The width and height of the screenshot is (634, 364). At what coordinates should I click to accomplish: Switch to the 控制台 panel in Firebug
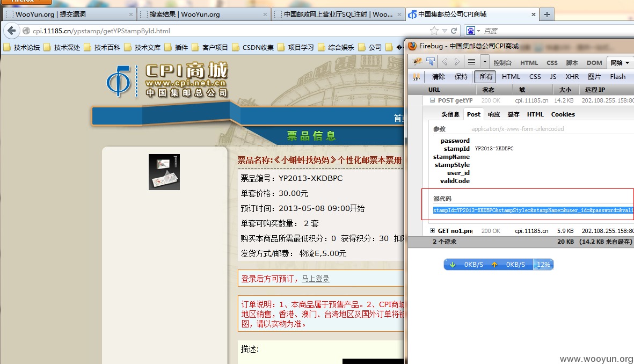pos(502,63)
